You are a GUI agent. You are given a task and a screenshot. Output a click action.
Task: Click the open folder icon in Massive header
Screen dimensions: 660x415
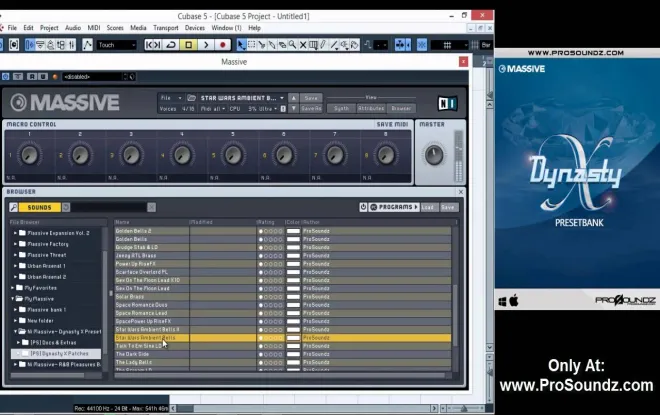click(191, 98)
